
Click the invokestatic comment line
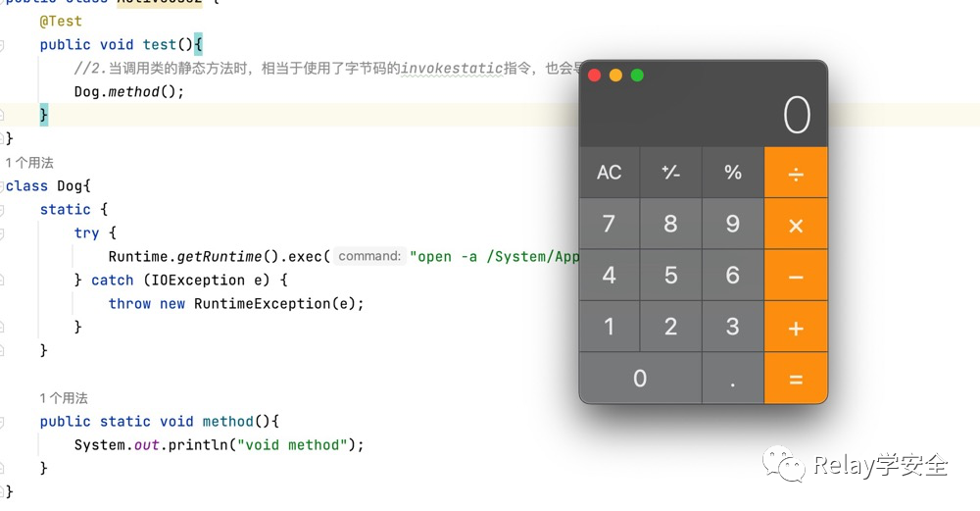326,69
